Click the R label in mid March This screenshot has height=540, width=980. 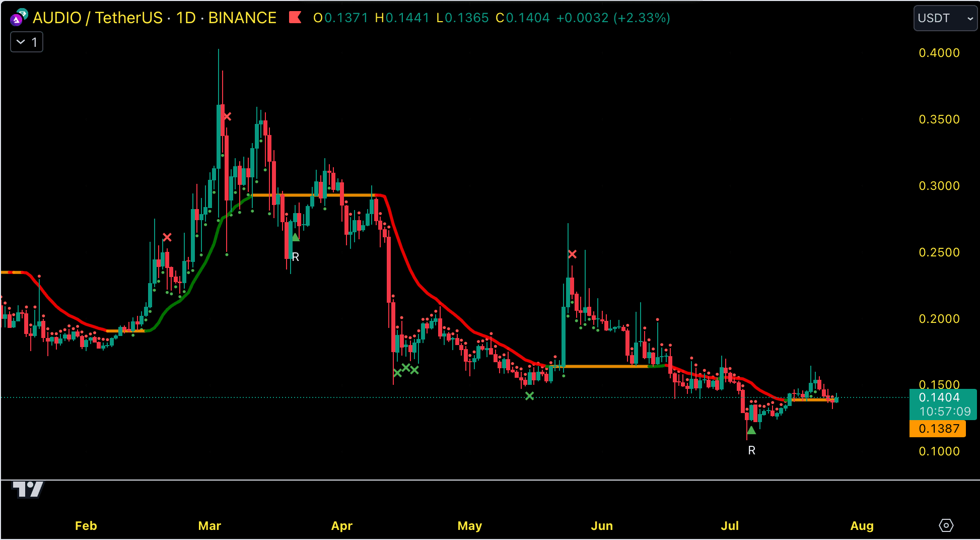tap(296, 257)
